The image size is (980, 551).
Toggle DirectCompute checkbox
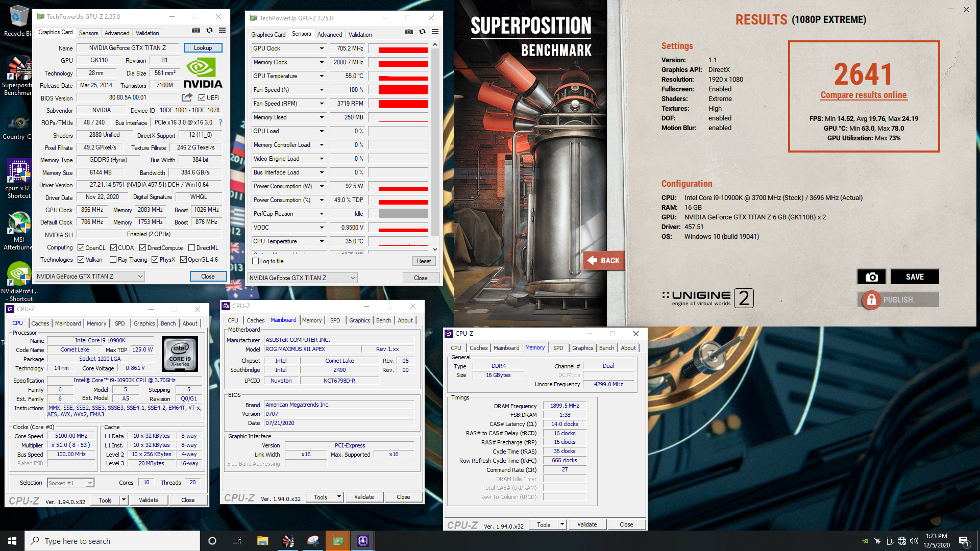click(x=143, y=248)
